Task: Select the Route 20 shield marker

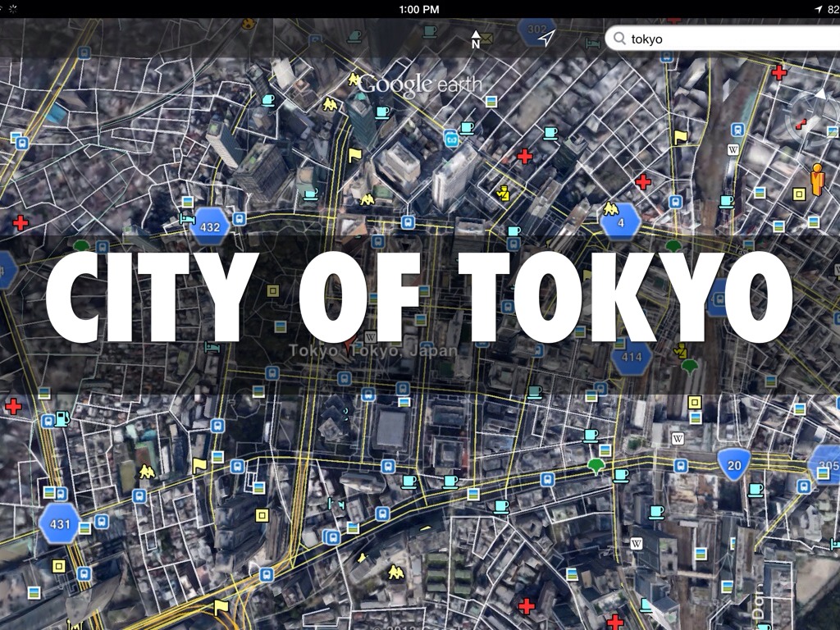Action: coord(734,465)
